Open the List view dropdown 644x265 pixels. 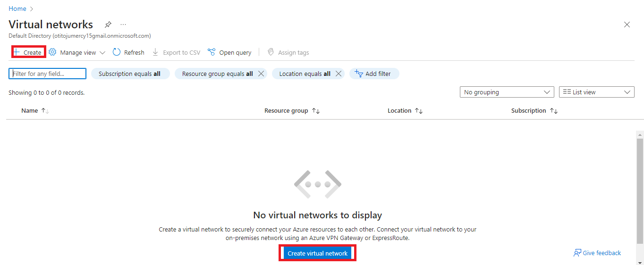coord(597,92)
